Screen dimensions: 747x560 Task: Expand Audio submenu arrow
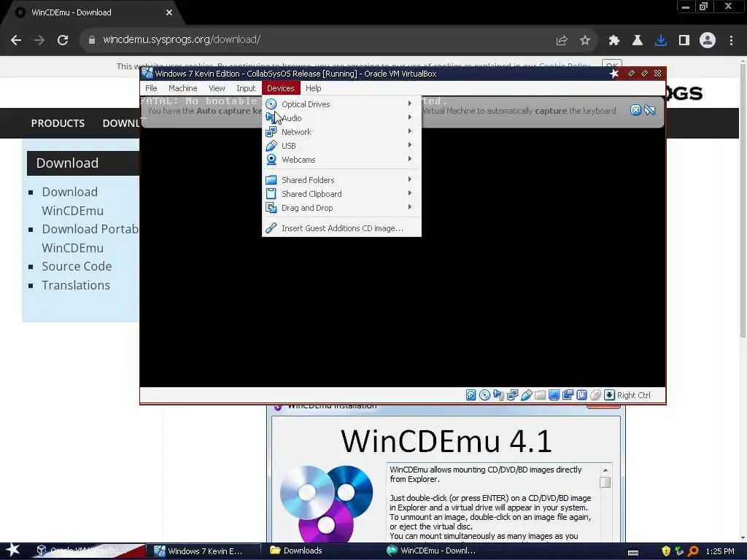pyautogui.click(x=410, y=117)
